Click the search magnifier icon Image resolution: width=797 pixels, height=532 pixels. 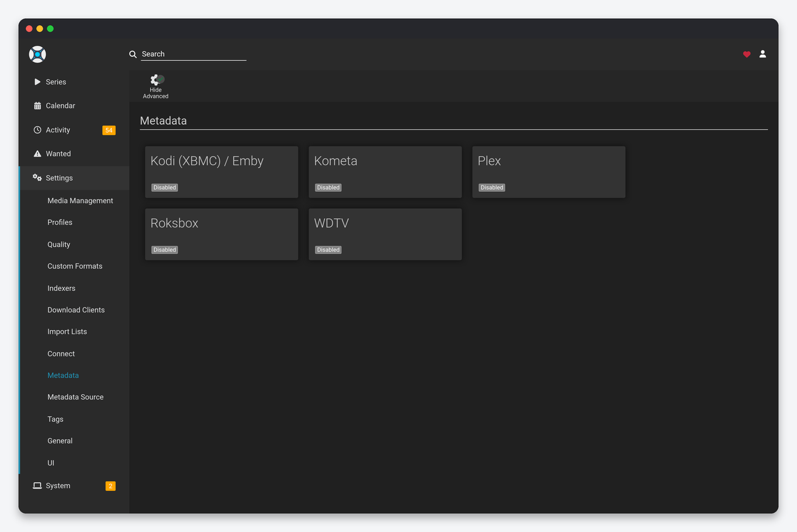tap(133, 54)
